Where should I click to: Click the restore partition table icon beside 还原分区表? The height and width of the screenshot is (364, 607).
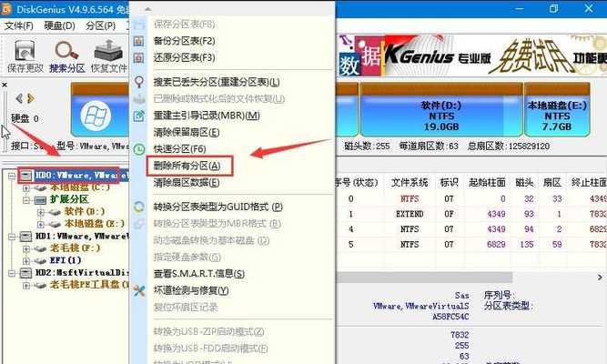[x=138, y=58]
